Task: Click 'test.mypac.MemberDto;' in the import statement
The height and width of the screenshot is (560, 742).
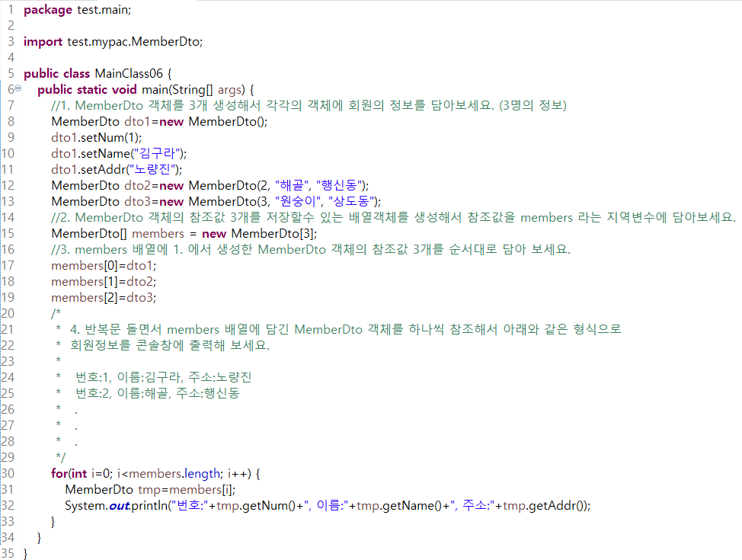Action: [x=135, y=42]
